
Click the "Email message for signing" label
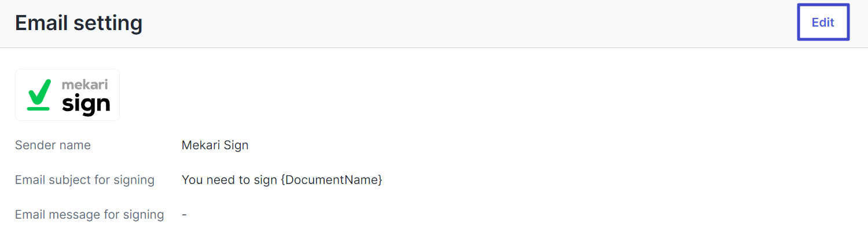pos(89,215)
